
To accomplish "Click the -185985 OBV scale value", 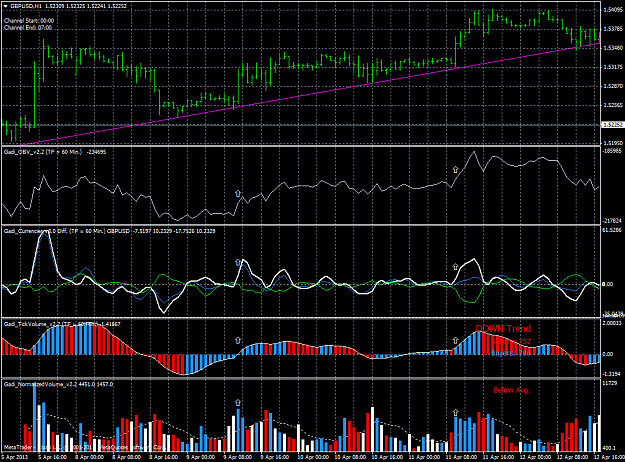I will [x=613, y=151].
